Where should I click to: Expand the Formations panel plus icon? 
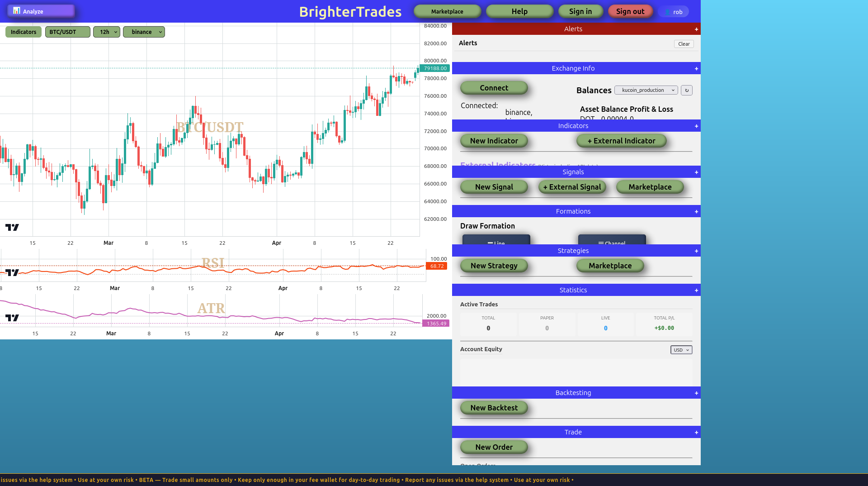coord(696,211)
